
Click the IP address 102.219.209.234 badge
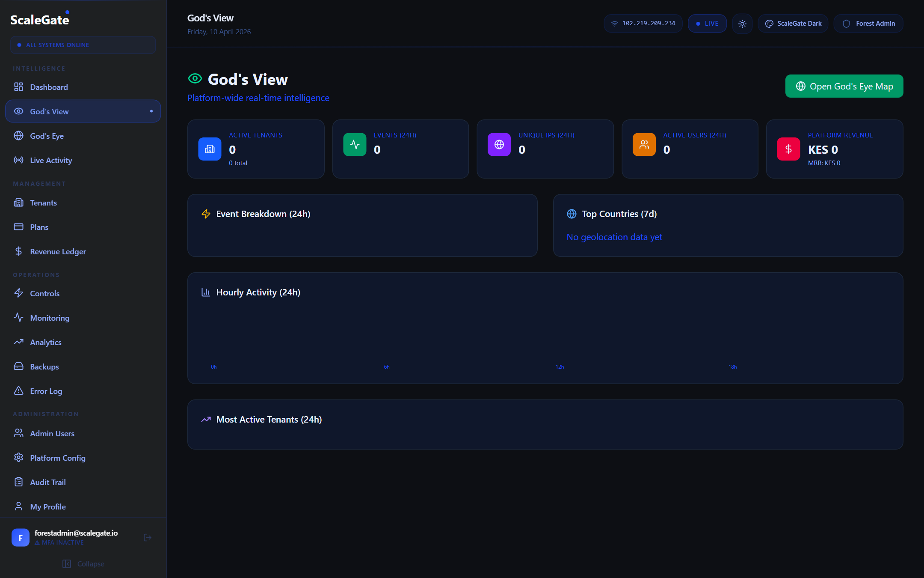click(x=643, y=24)
